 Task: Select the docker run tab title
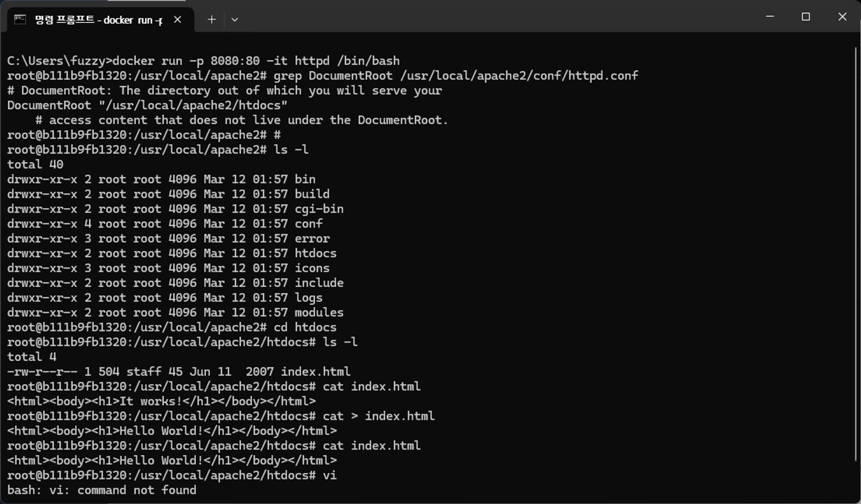click(99, 20)
